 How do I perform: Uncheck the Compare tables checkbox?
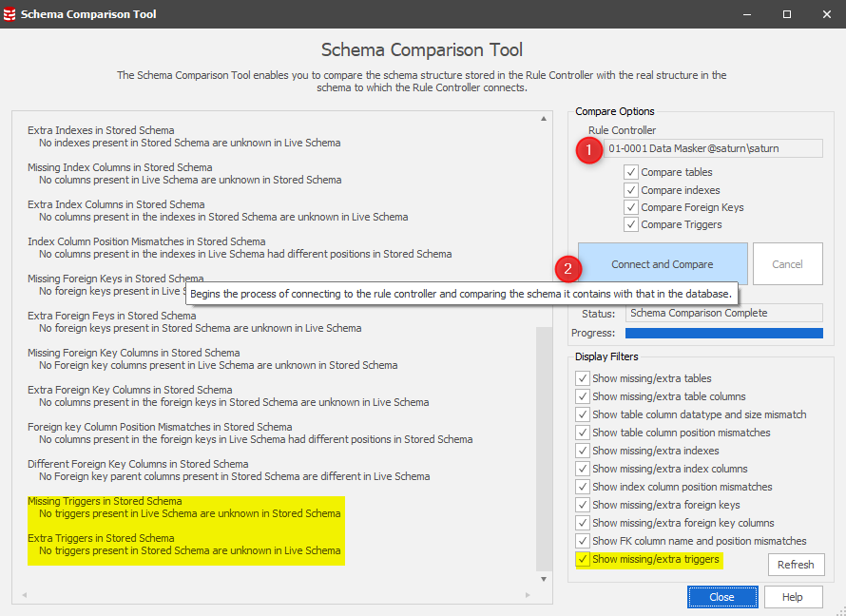(x=631, y=172)
